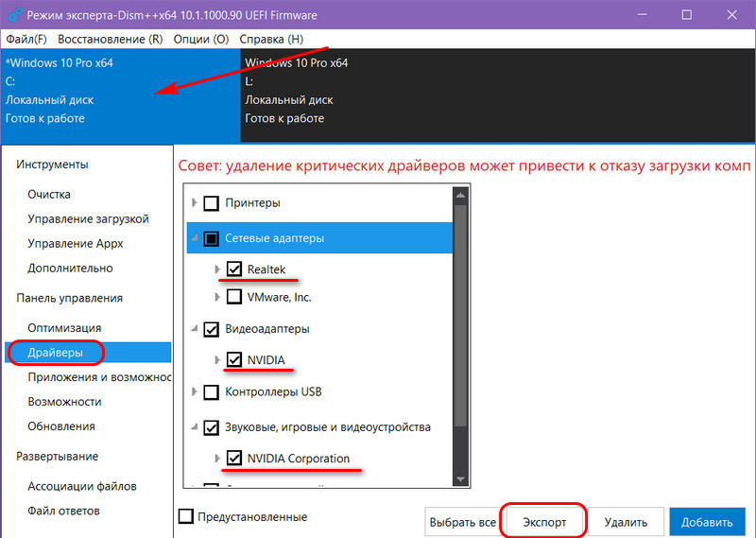The width and height of the screenshot is (756, 538).
Task: Expand the VMware, Inc. node
Action: pyautogui.click(x=217, y=297)
